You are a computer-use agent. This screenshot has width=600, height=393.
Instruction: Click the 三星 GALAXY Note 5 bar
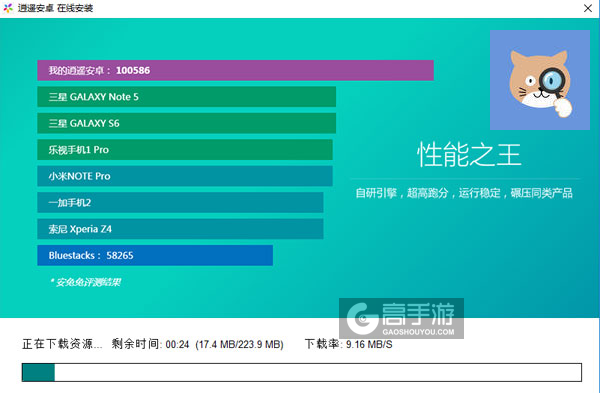pos(186,97)
